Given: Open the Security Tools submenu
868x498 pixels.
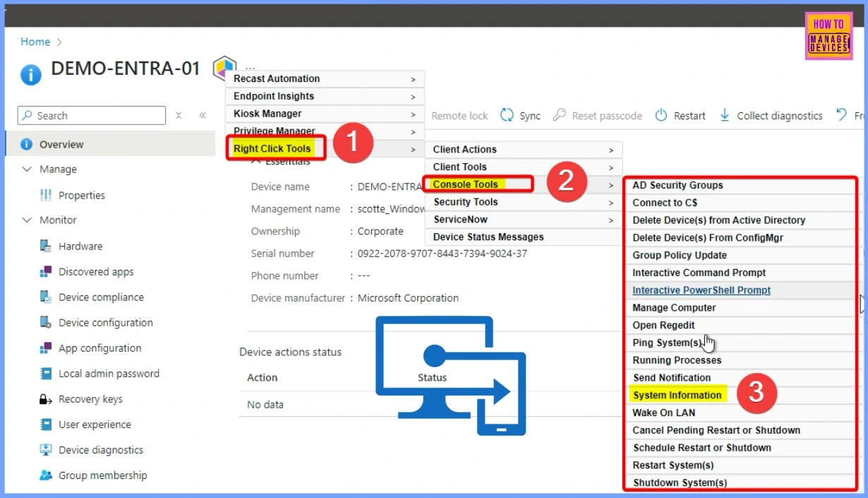Looking at the screenshot, I should 522,202.
